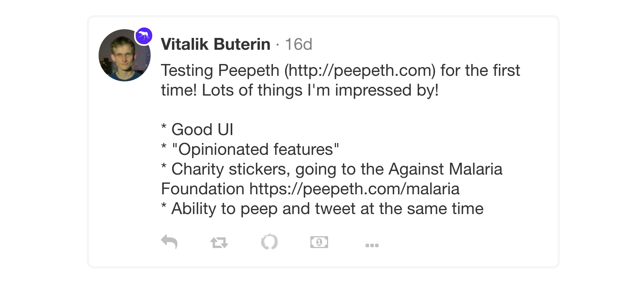Click "for the first" in the opening line
The height and width of the screenshot is (282, 644).
click(x=480, y=71)
